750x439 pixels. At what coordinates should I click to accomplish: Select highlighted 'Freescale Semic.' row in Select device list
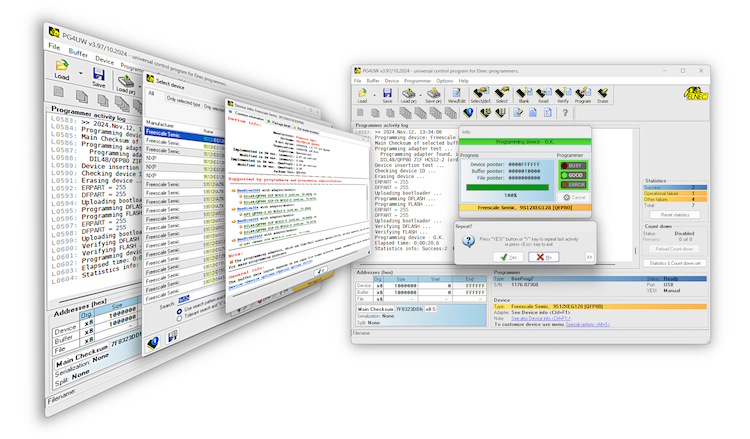184,136
